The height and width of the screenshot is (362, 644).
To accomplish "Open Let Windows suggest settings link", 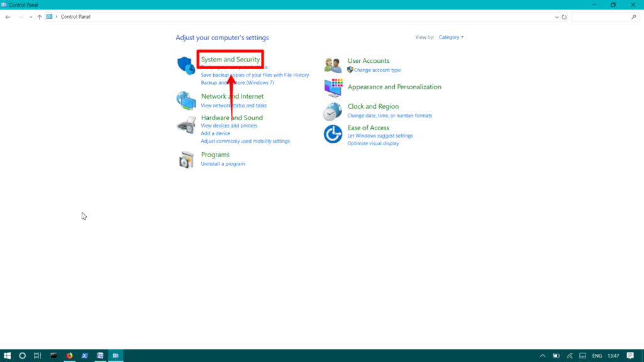I will click(380, 136).
